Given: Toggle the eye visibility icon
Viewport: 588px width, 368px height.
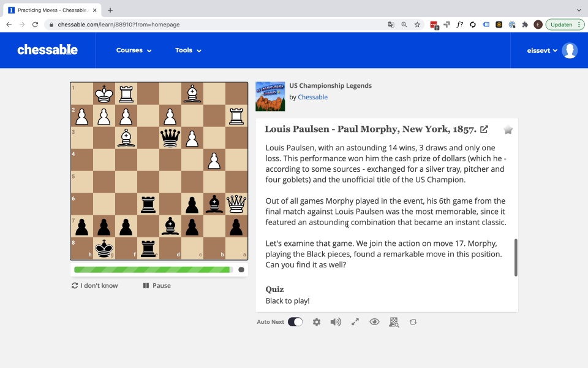Looking at the screenshot, I should point(374,322).
